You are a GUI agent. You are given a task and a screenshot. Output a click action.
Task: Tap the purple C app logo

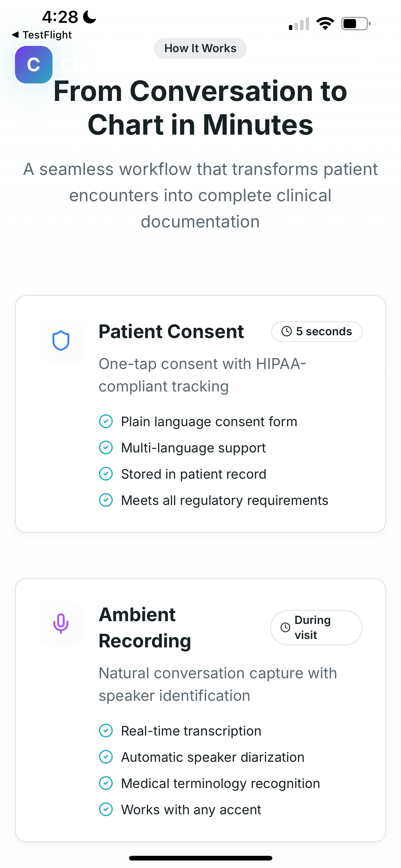tap(34, 64)
